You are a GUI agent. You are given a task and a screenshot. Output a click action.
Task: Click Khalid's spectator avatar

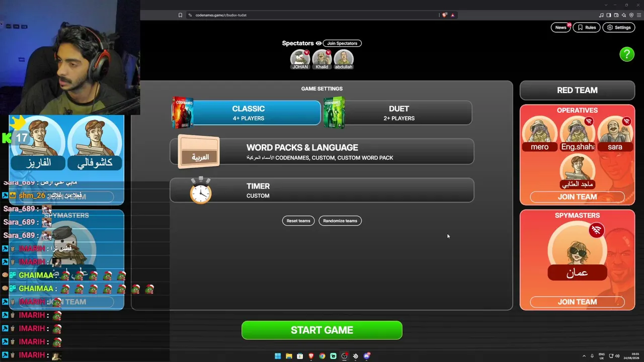coord(322,58)
